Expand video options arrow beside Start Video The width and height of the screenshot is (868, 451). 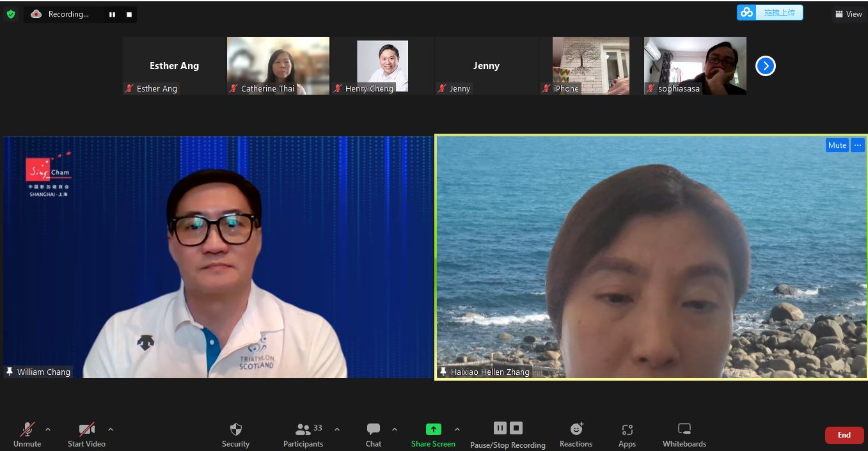(111, 429)
